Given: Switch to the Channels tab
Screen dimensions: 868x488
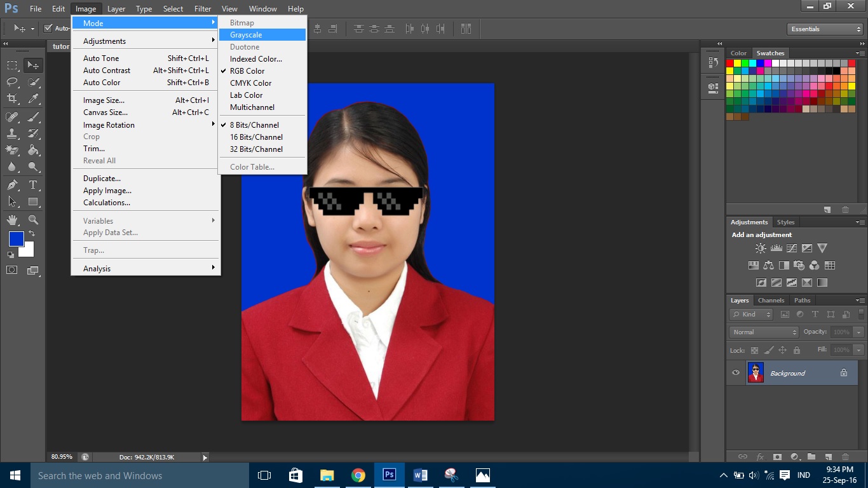Looking at the screenshot, I should coord(771,301).
